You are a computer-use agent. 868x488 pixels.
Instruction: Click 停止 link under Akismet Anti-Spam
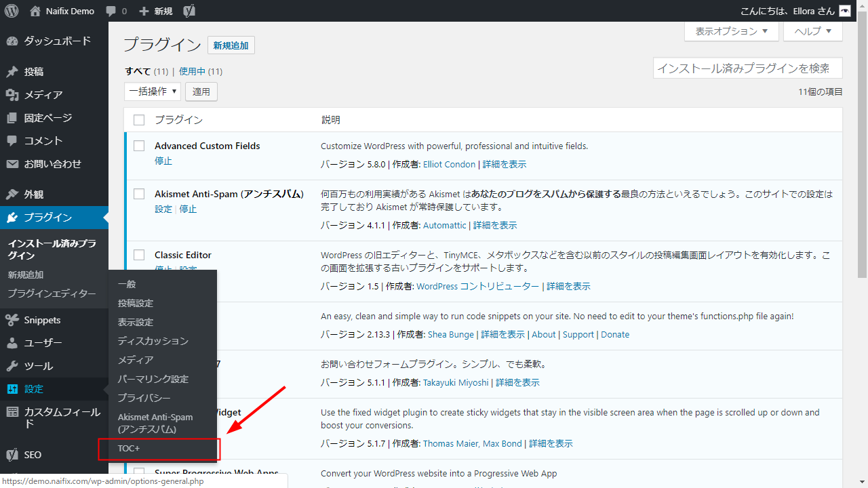(x=188, y=209)
